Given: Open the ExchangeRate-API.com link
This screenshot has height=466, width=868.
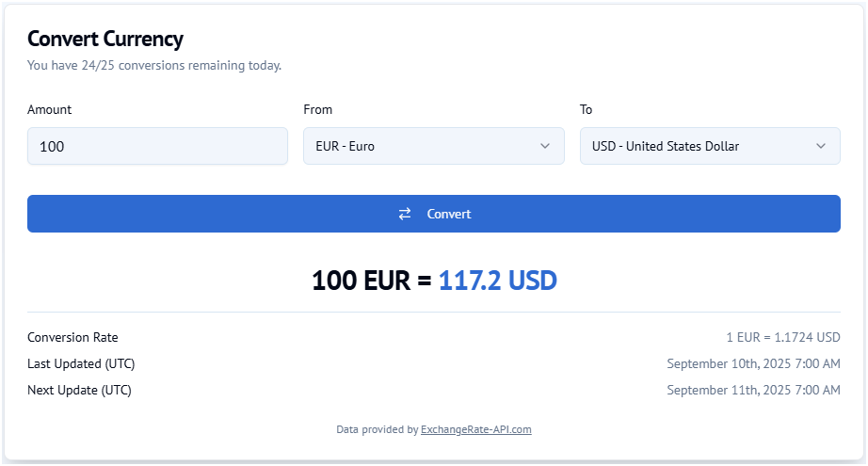Looking at the screenshot, I should 476,429.
